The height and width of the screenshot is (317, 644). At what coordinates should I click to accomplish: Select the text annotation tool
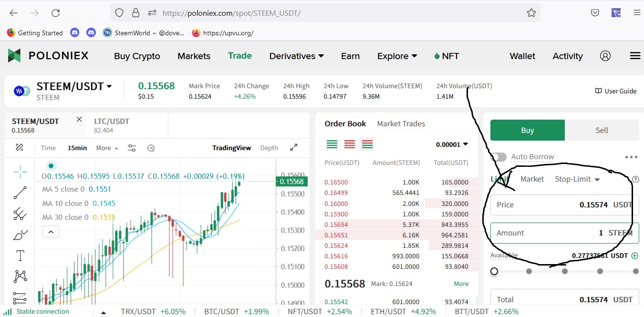pos(20,256)
